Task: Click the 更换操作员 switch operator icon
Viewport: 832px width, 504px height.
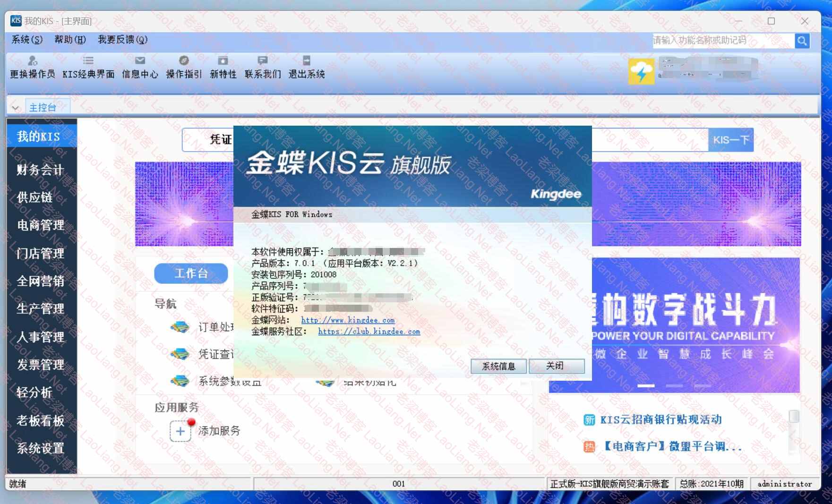Action: (32, 61)
